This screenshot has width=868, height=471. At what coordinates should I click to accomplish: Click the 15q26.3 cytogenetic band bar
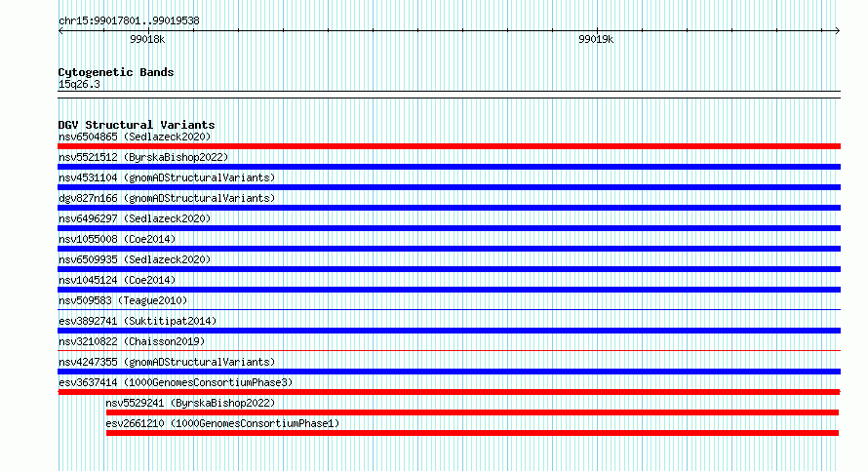(449, 95)
